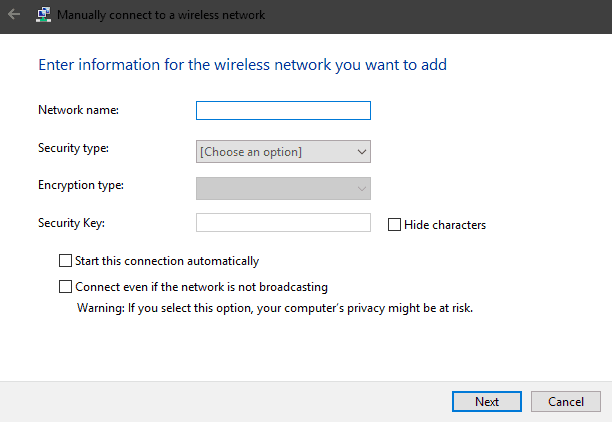Click the 'Security type:' label
Viewport: 612px width, 422px height.
[73, 148]
